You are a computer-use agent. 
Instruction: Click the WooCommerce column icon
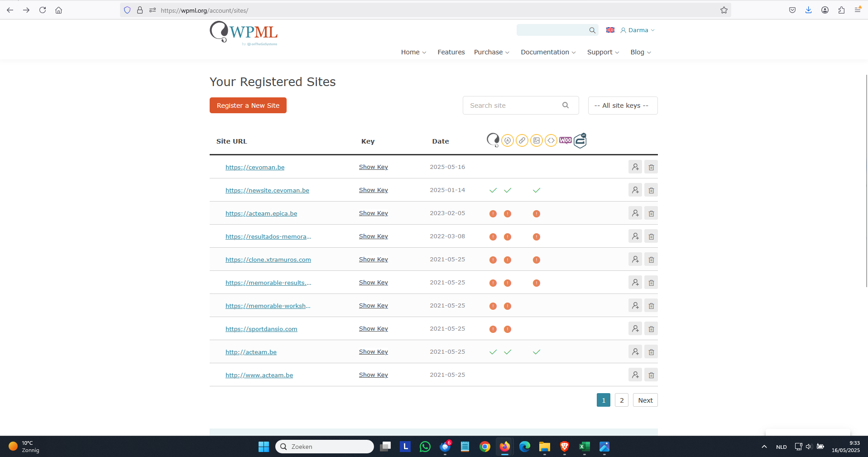click(x=566, y=140)
